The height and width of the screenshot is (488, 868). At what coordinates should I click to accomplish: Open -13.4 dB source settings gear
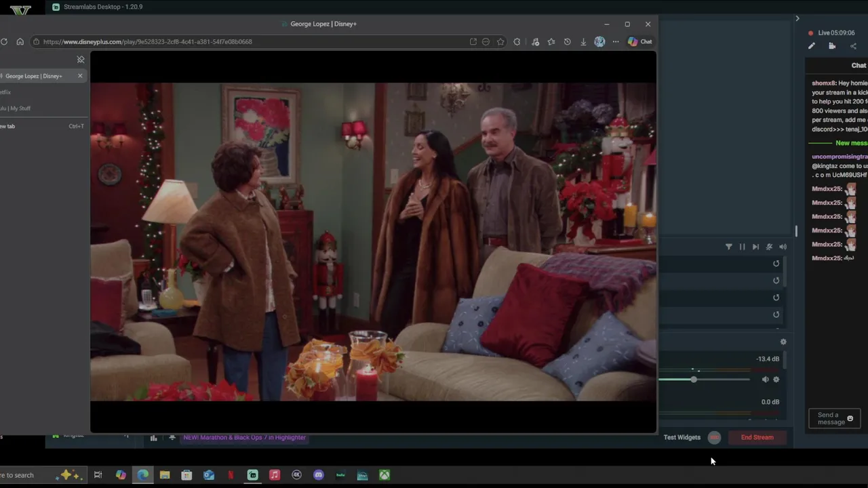click(x=776, y=380)
